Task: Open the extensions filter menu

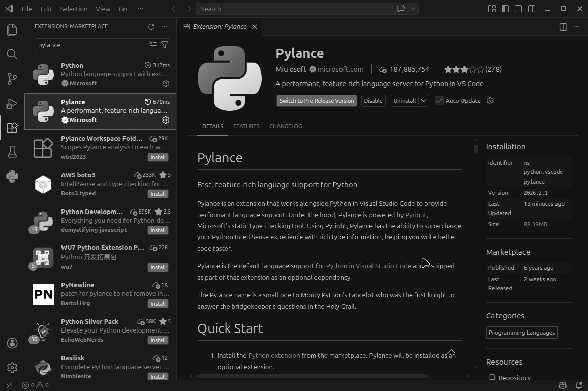Action: pyautogui.click(x=165, y=45)
